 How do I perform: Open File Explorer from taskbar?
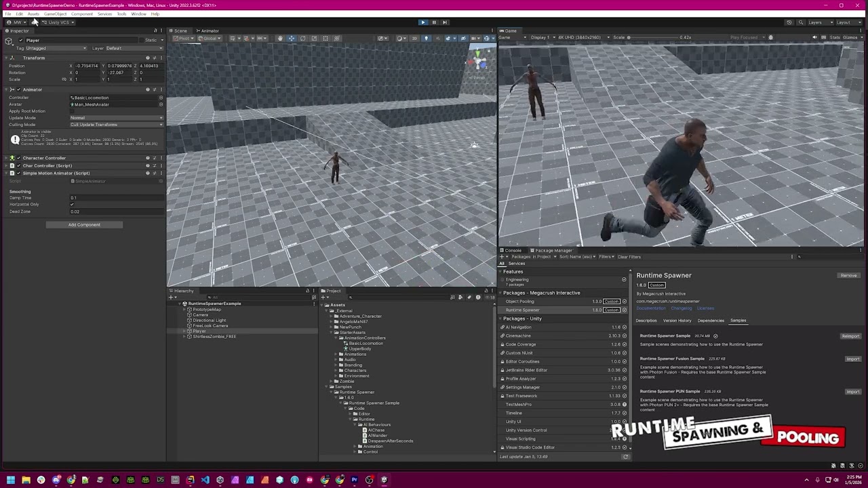click(x=26, y=480)
